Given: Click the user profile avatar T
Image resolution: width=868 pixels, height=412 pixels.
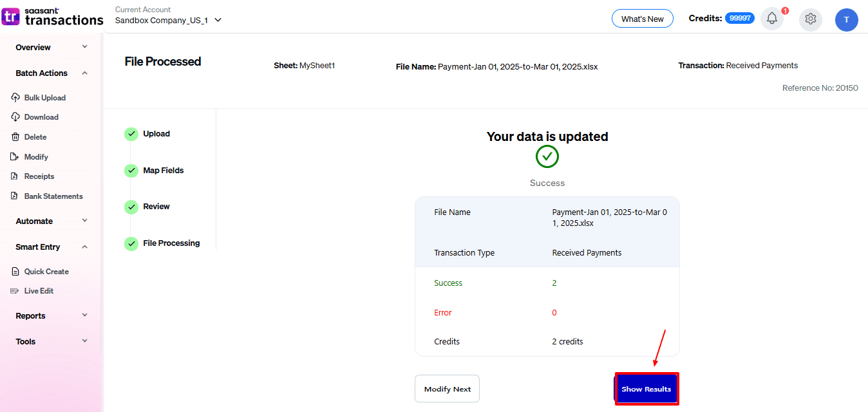Looking at the screenshot, I should [x=846, y=19].
